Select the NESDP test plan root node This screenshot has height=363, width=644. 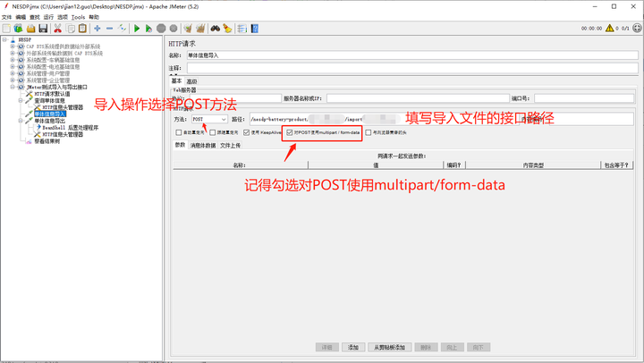coord(25,40)
